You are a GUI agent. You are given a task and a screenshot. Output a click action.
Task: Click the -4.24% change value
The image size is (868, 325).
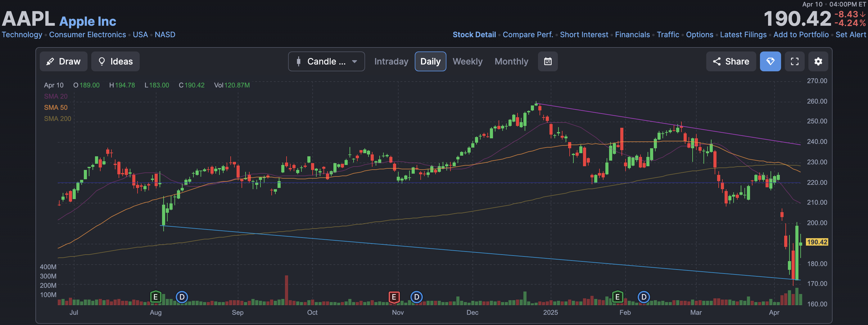pyautogui.click(x=850, y=23)
